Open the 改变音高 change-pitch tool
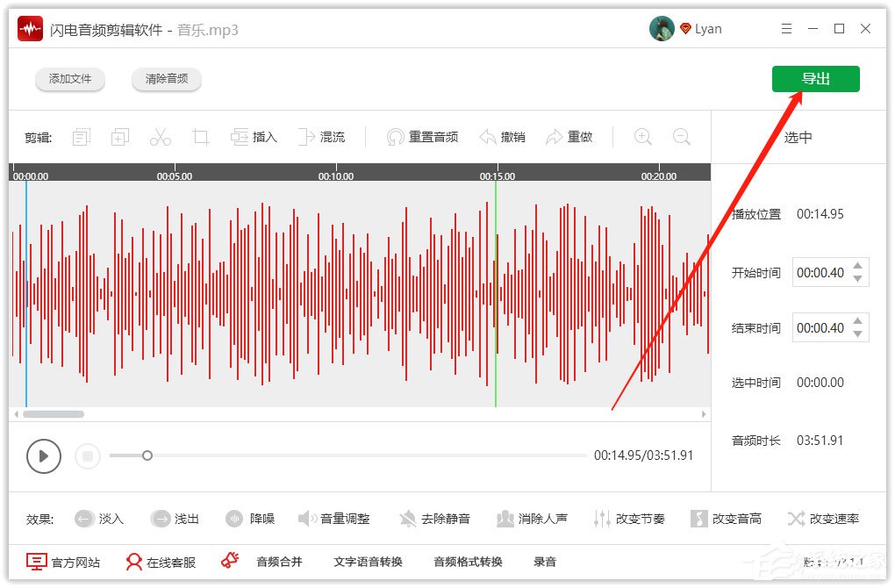 coord(727,519)
